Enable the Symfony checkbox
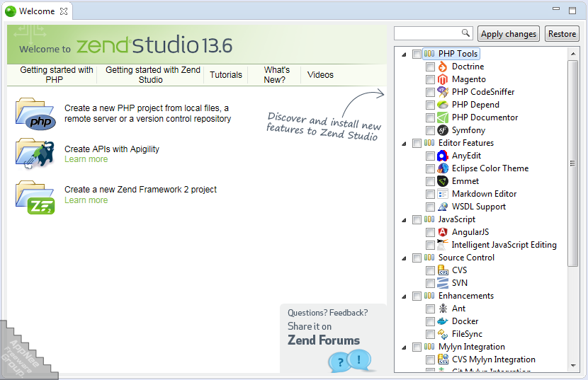The width and height of the screenshot is (588, 380). (430, 131)
